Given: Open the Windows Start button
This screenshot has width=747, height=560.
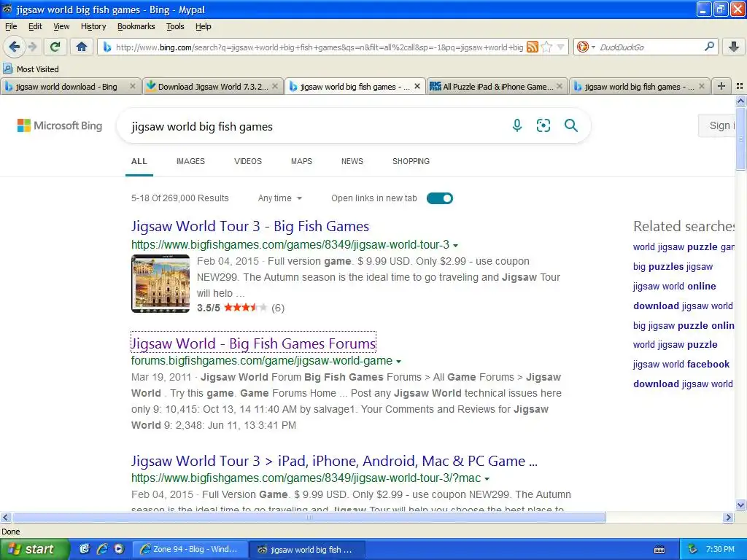Looking at the screenshot, I should (34, 549).
